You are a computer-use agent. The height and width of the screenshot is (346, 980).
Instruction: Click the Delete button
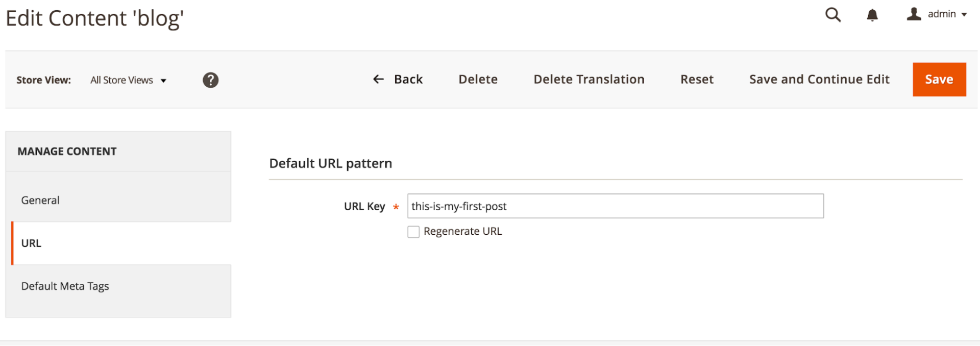coord(478,79)
